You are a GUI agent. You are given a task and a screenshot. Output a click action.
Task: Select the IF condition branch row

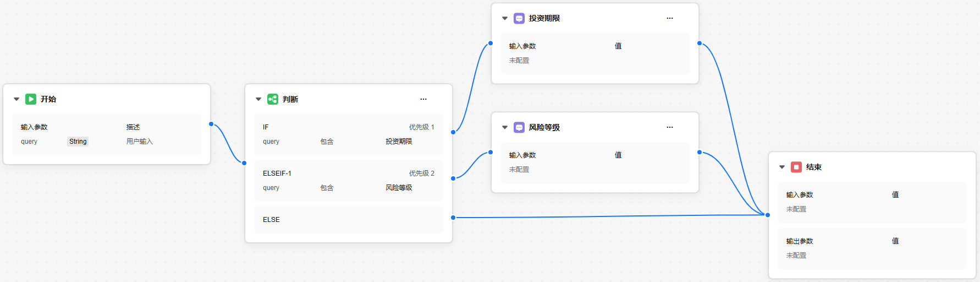[x=349, y=134]
